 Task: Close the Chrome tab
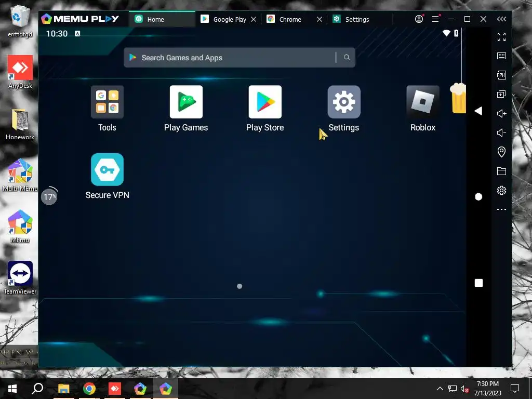(320, 19)
